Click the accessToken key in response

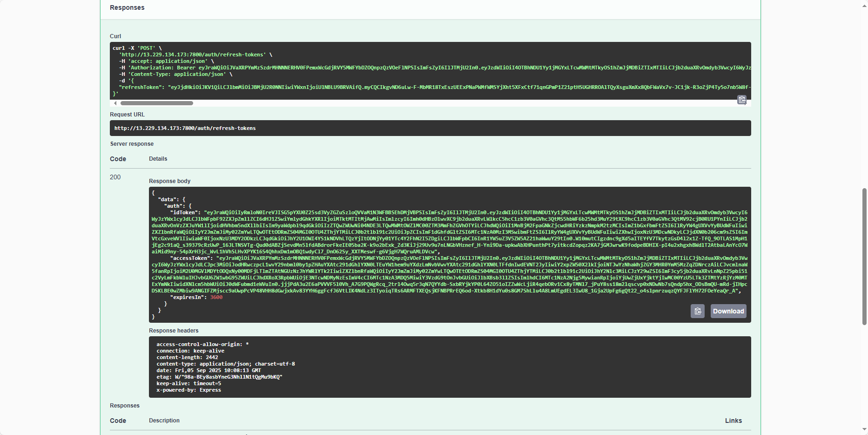pyautogui.click(x=190, y=258)
